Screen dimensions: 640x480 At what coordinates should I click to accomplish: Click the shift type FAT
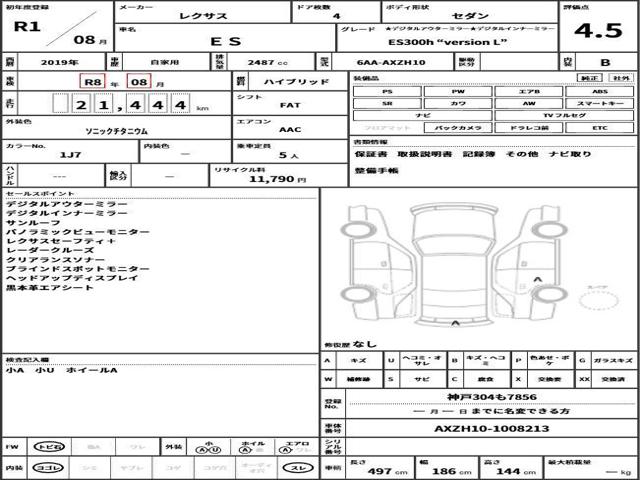pos(290,105)
